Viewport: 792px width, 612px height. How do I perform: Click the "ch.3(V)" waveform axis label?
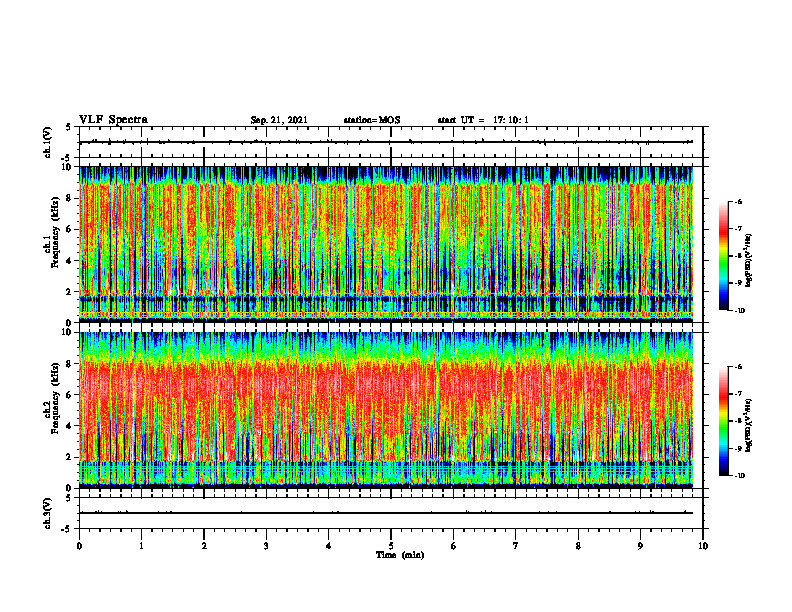tap(48, 513)
